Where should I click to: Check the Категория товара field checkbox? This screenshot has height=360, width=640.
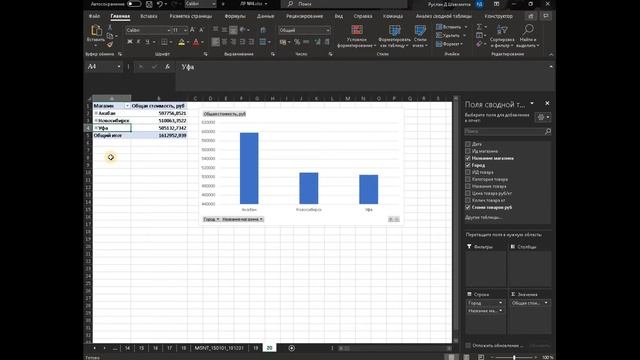click(468, 179)
